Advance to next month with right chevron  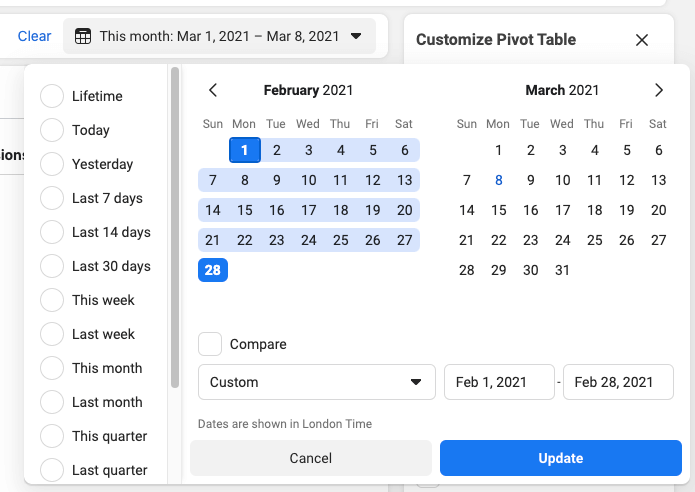pyautogui.click(x=659, y=90)
